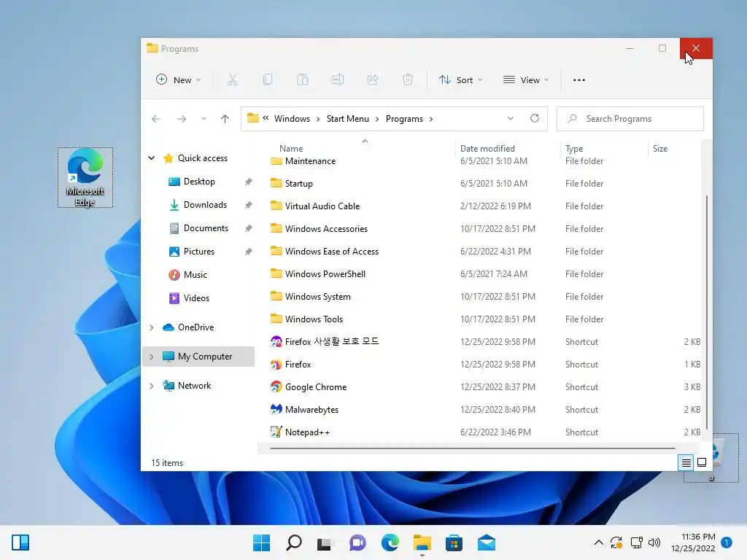747x560 pixels.
Task: Expand the OneDrive tree node
Action: coord(152,327)
